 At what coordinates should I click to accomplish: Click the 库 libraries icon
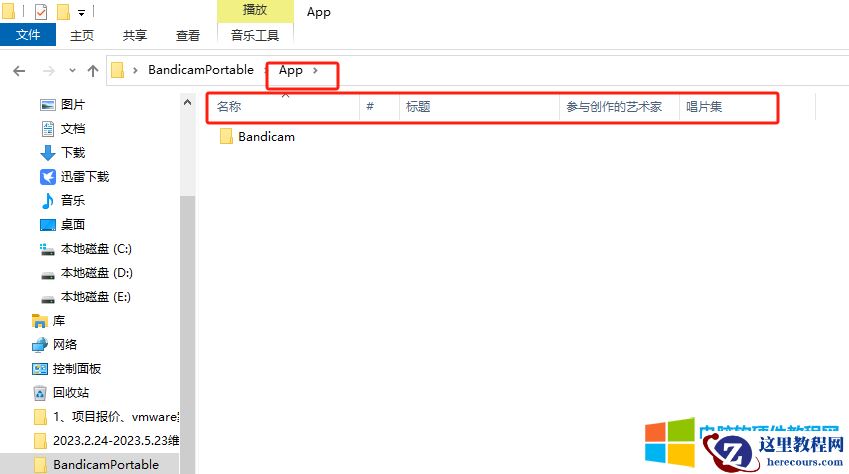pyautogui.click(x=40, y=321)
